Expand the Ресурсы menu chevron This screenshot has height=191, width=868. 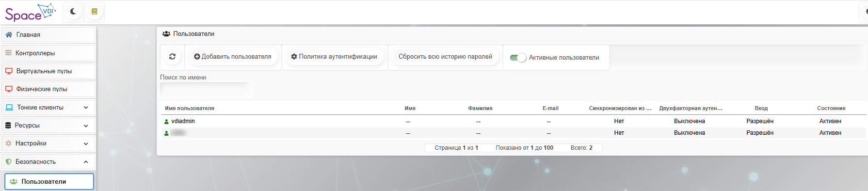[86, 126]
